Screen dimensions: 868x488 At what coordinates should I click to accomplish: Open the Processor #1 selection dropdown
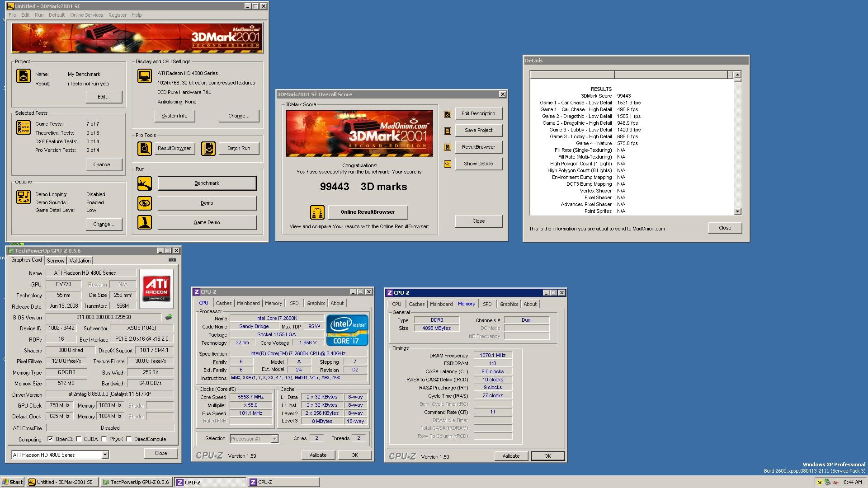(x=274, y=439)
